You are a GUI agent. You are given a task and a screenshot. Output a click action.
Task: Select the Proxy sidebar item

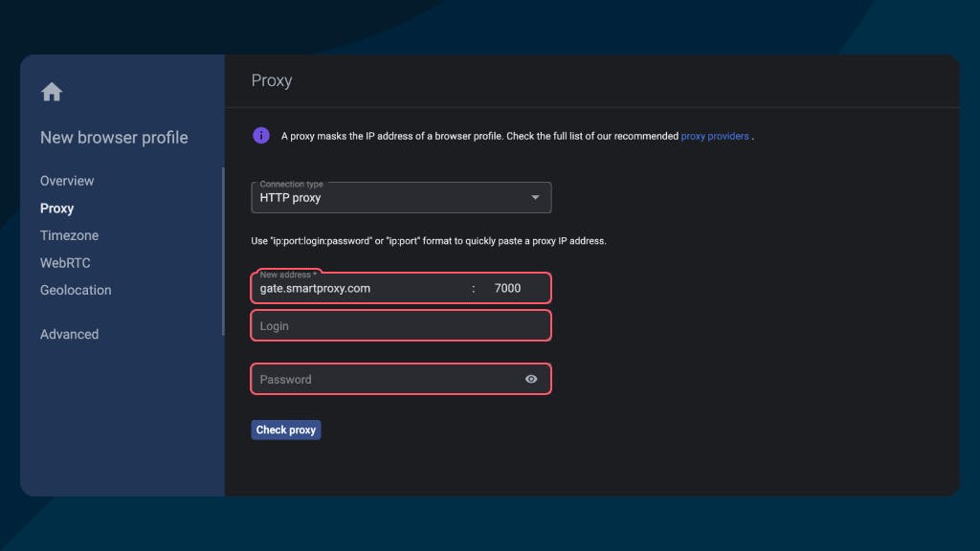[56, 208]
